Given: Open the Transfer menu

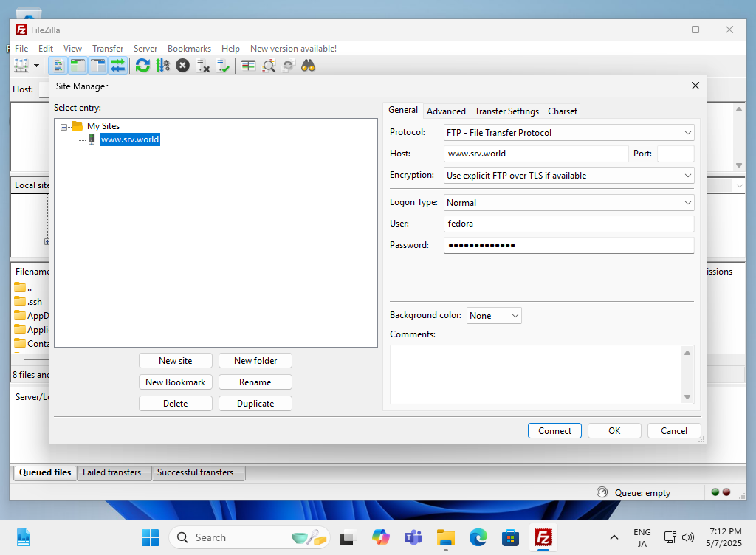Looking at the screenshot, I should (108, 49).
